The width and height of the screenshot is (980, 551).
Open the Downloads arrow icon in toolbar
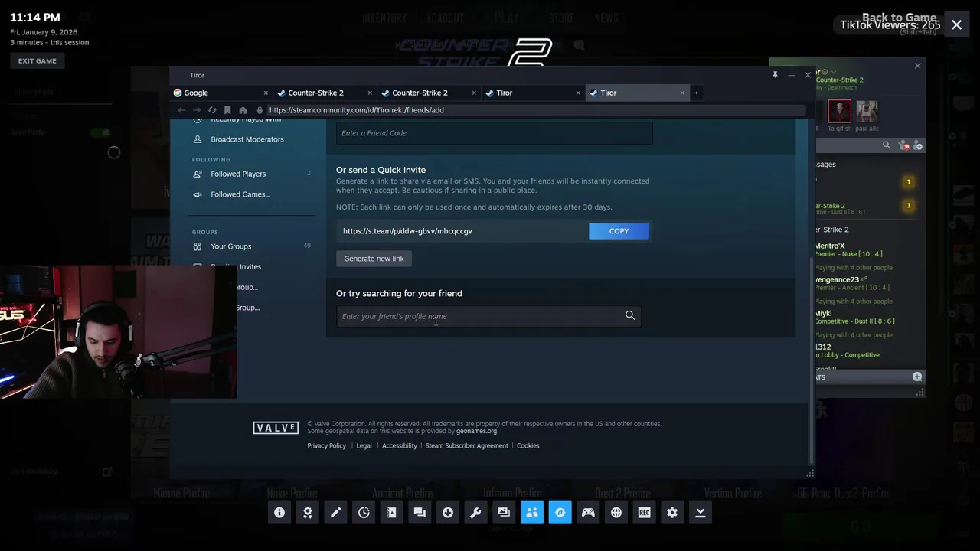coord(448,513)
